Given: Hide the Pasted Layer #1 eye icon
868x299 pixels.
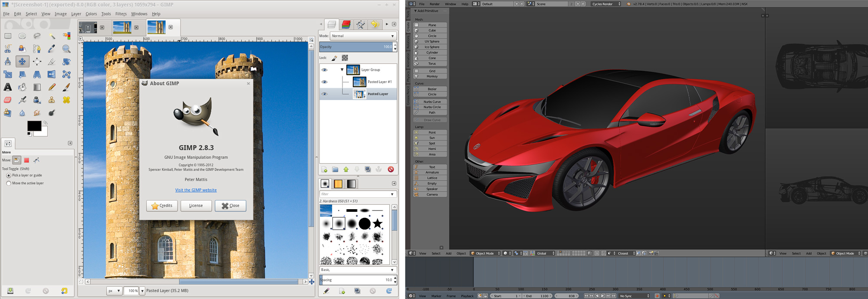Looking at the screenshot, I should pyautogui.click(x=324, y=82).
